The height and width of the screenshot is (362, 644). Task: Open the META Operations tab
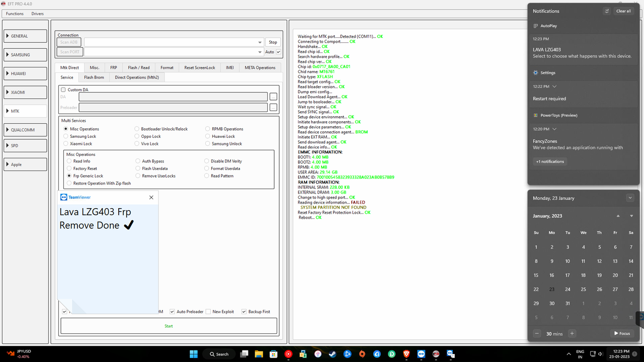pos(260,67)
